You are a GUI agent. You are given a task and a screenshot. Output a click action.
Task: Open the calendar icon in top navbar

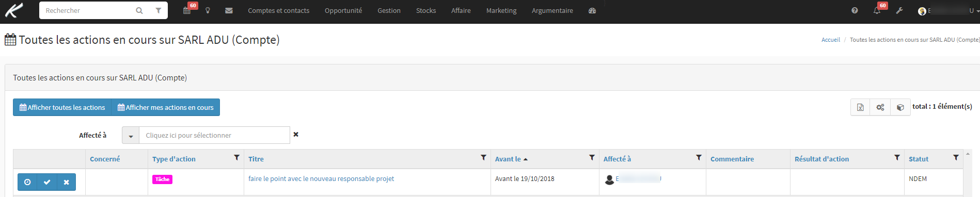(x=187, y=10)
